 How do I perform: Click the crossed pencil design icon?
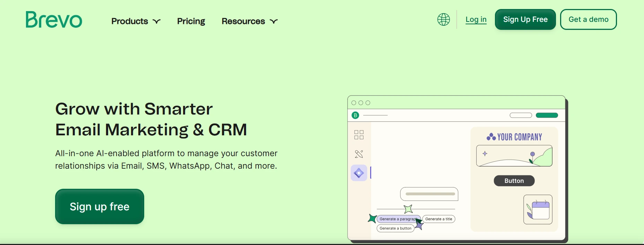pos(359,154)
